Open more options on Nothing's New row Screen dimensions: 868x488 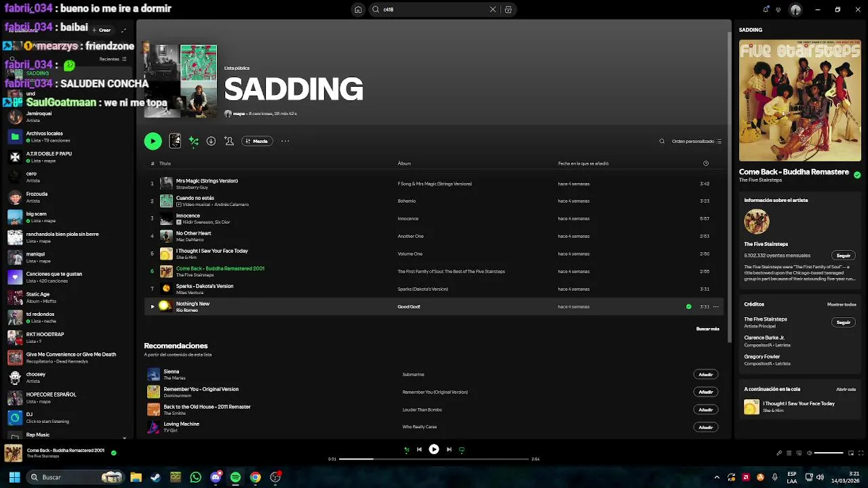tap(715, 306)
